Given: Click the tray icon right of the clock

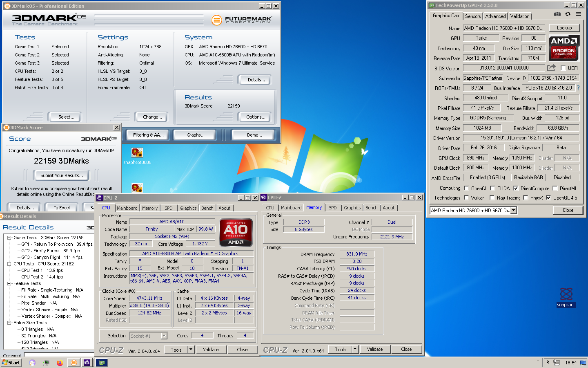Looking at the screenshot, I should click(x=583, y=363).
